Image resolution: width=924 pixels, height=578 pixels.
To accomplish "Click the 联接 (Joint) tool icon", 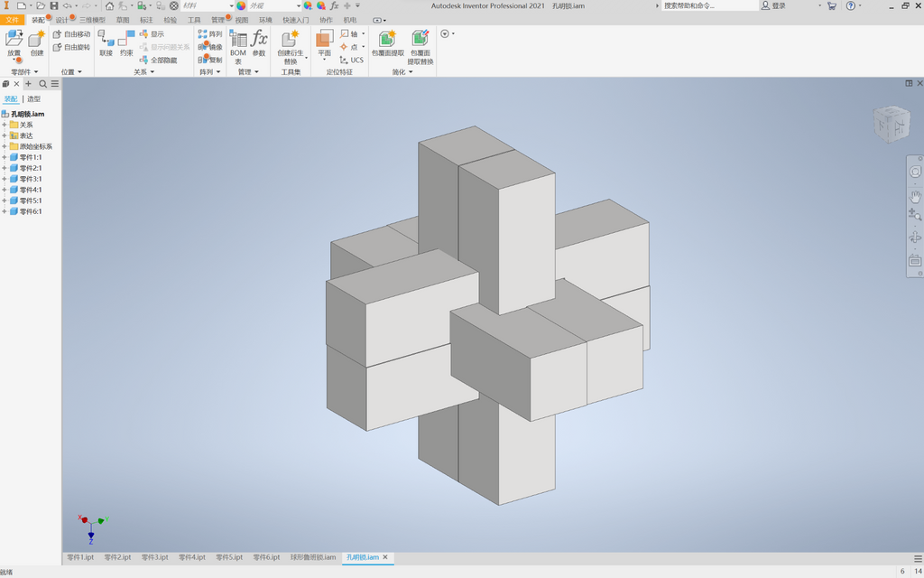I will pos(106,39).
